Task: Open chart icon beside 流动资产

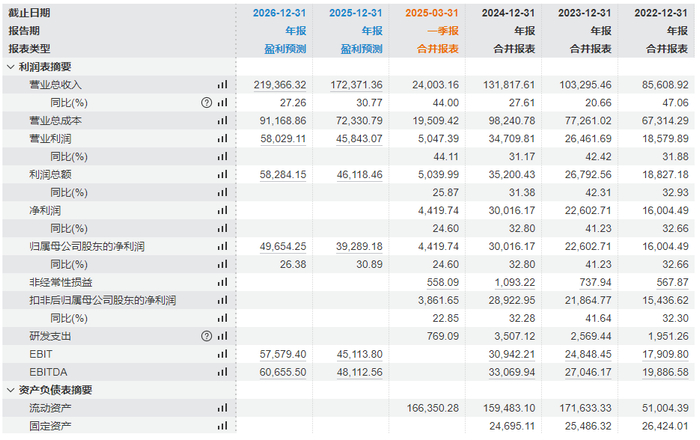Action: pos(222,408)
